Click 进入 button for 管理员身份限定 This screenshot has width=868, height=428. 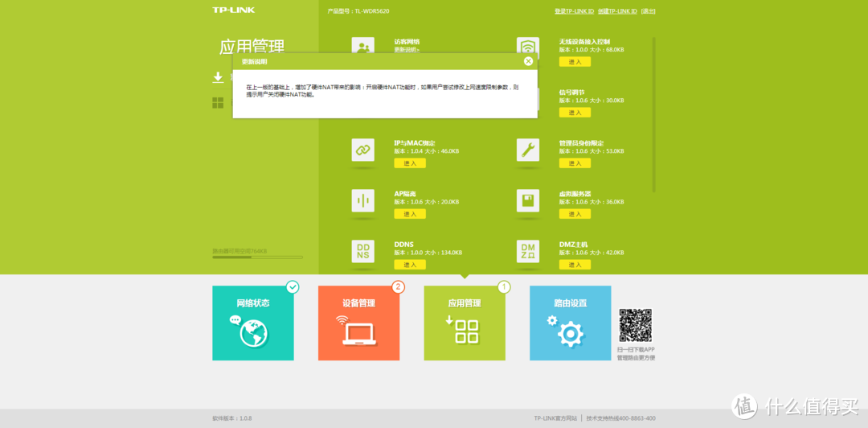[x=575, y=163]
